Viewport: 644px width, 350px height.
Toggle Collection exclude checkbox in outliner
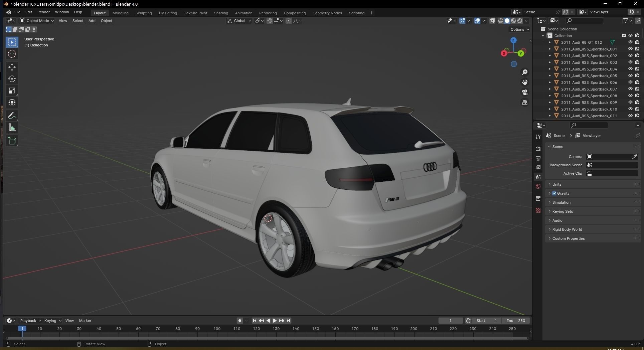point(624,35)
